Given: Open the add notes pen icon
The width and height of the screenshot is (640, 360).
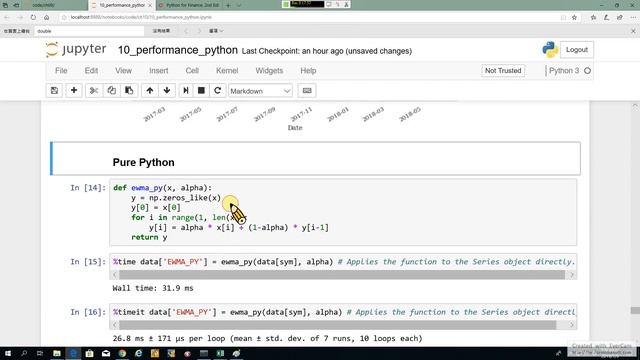Looking at the screenshot, I should click(x=607, y=17).
